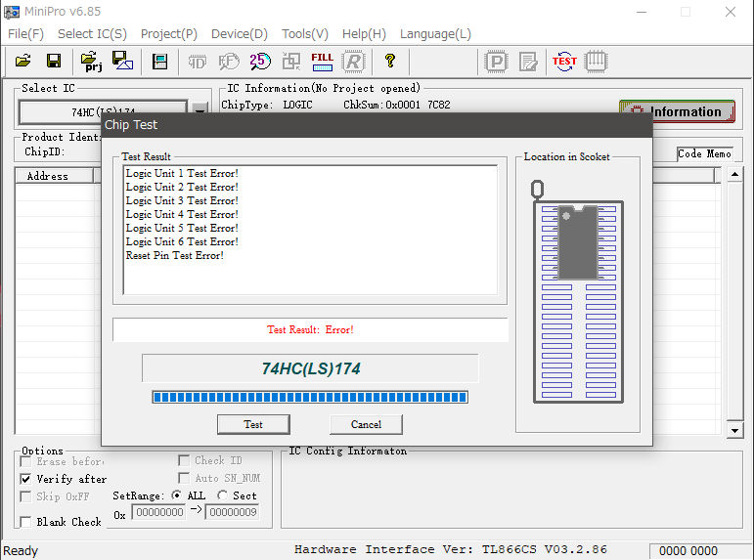
Task: Click the open file folder icon
Action: click(x=22, y=61)
